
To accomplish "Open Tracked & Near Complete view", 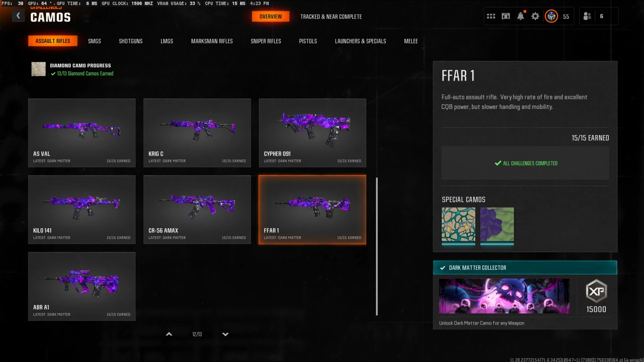I will tap(331, 17).
